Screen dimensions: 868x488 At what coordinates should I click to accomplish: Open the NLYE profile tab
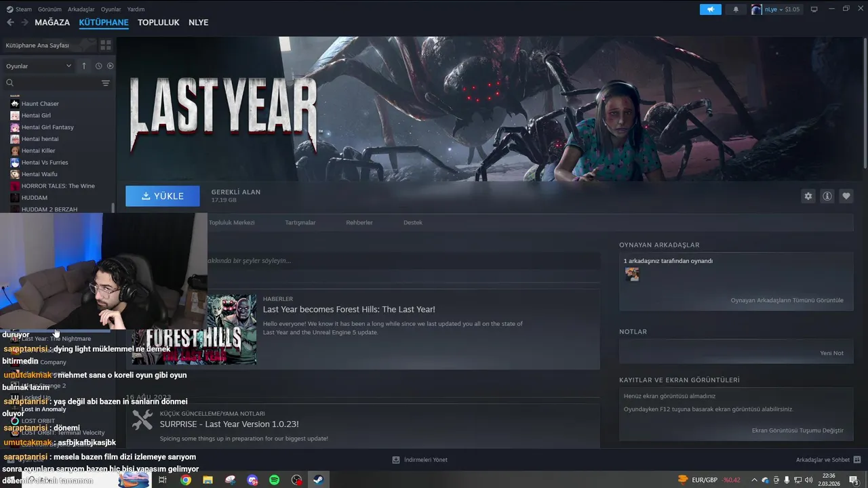(x=198, y=22)
